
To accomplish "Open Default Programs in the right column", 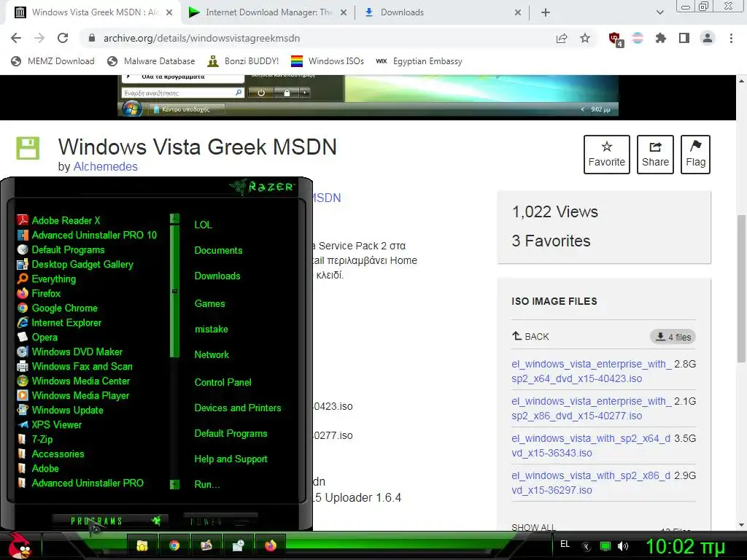I will (231, 434).
